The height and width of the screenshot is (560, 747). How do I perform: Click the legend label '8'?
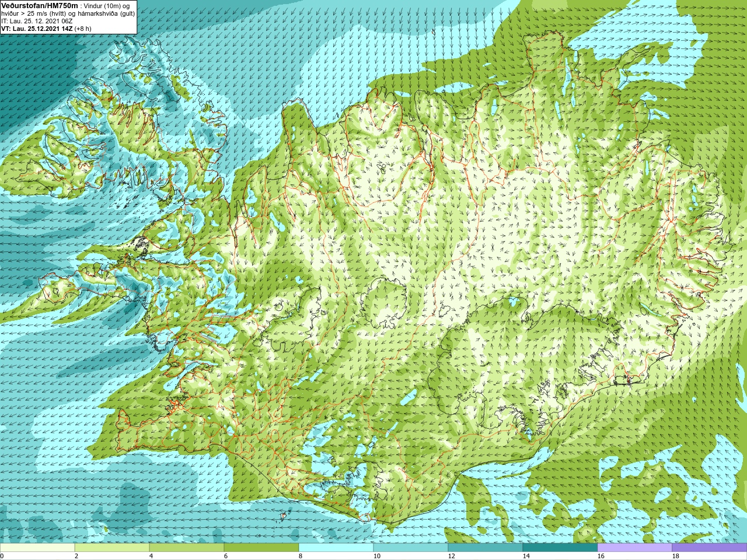[x=301, y=556]
